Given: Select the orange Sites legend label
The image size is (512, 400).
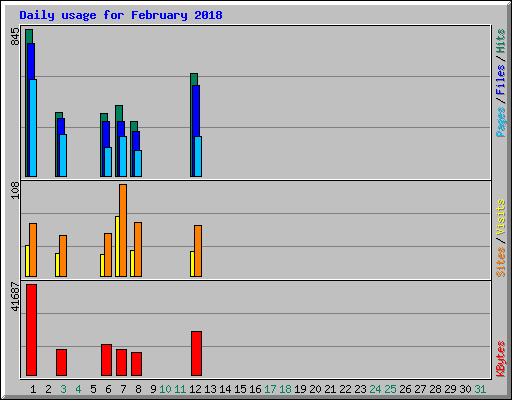Looking at the screenshot, I should coord(500,262).
